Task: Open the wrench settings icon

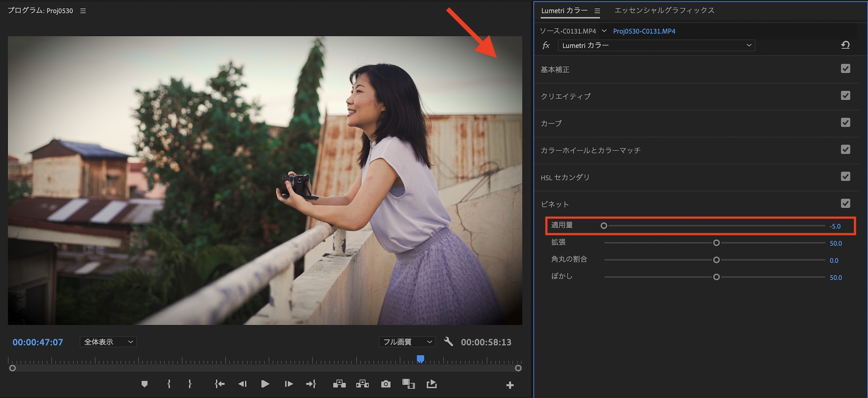Action: (x=448, y=342)
